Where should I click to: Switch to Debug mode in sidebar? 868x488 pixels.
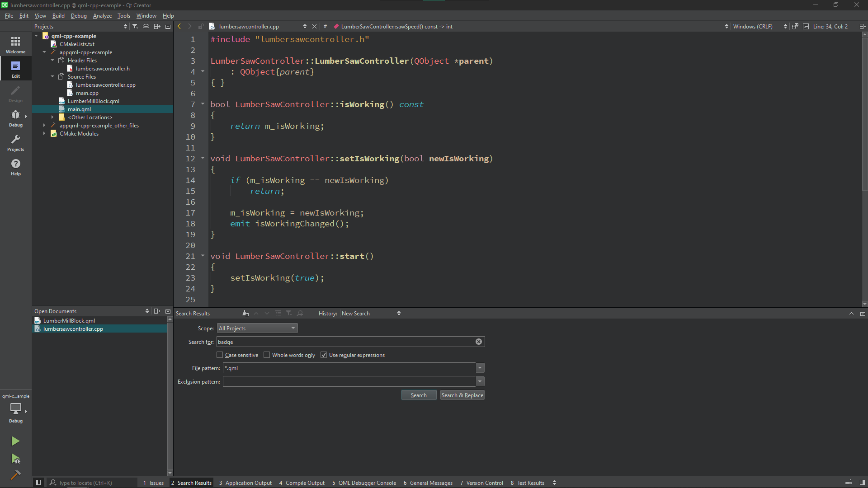tap(15, 118)
